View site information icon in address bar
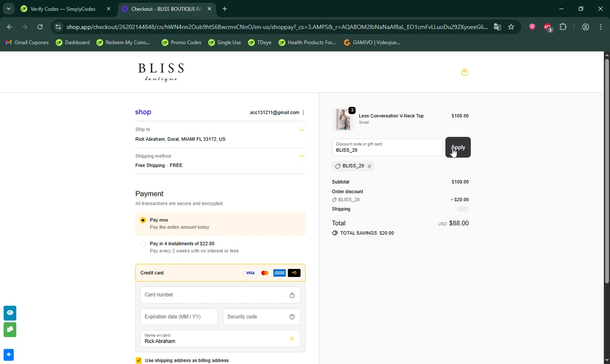The width and height of the screenshot is (610, 364). [58, 27]
